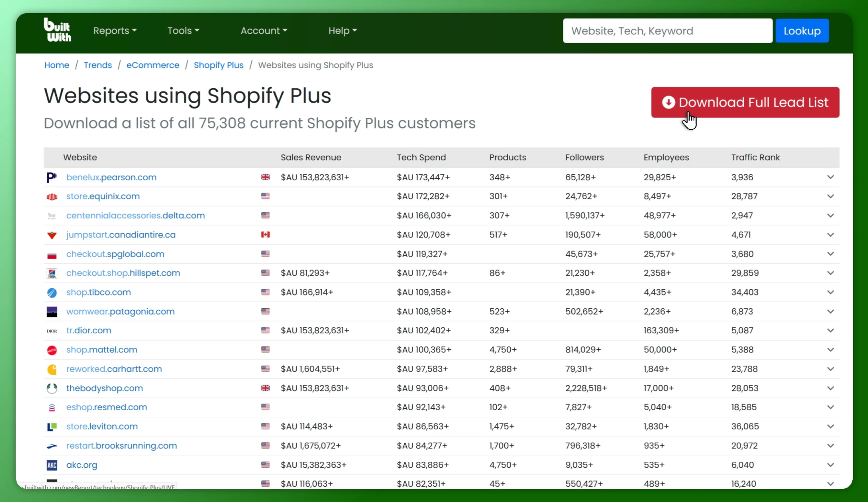Click the US flag beside tr.dior.com
868x502 pixels.
click(x=265, y=330)
